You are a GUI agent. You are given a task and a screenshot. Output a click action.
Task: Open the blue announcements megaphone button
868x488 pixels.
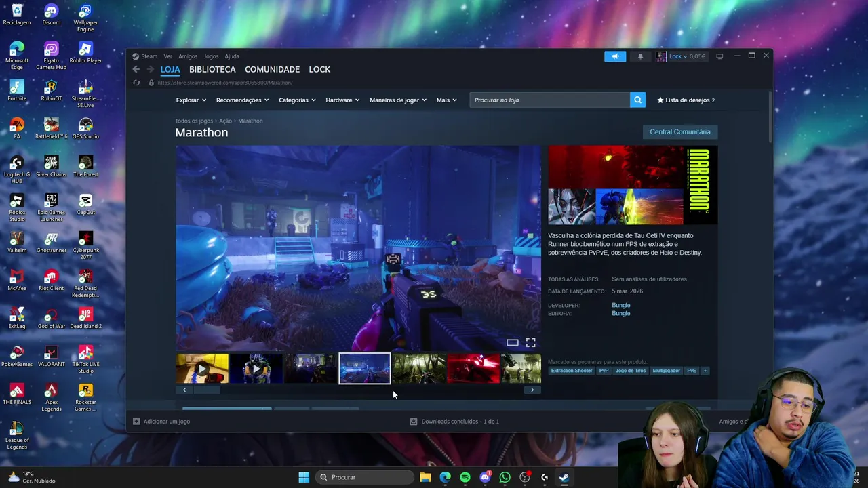click(615, 56)
